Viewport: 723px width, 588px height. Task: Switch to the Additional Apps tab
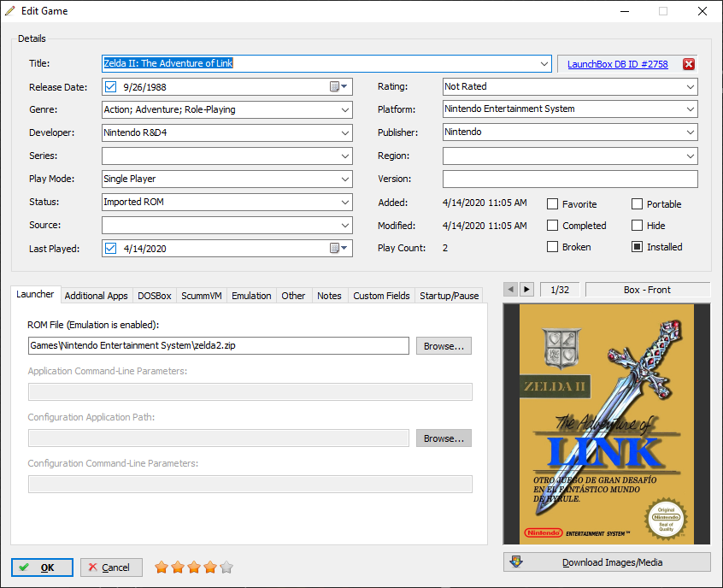click(96, 296)
